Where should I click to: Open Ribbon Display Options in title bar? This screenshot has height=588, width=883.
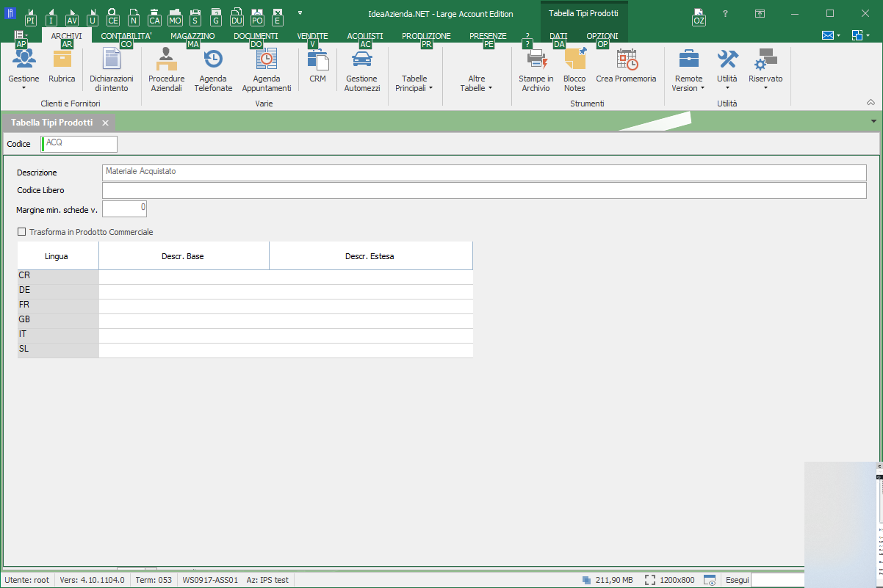(x=760, y=13)
